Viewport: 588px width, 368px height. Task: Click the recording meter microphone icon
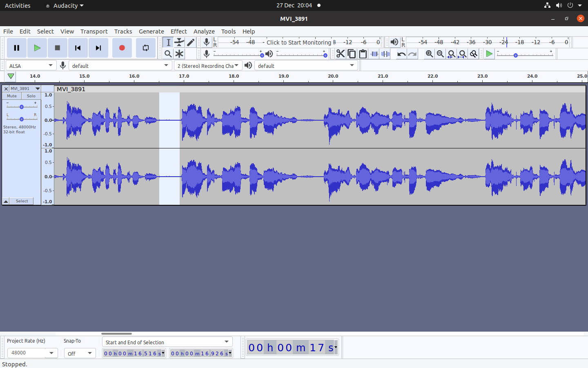[207, 42]
